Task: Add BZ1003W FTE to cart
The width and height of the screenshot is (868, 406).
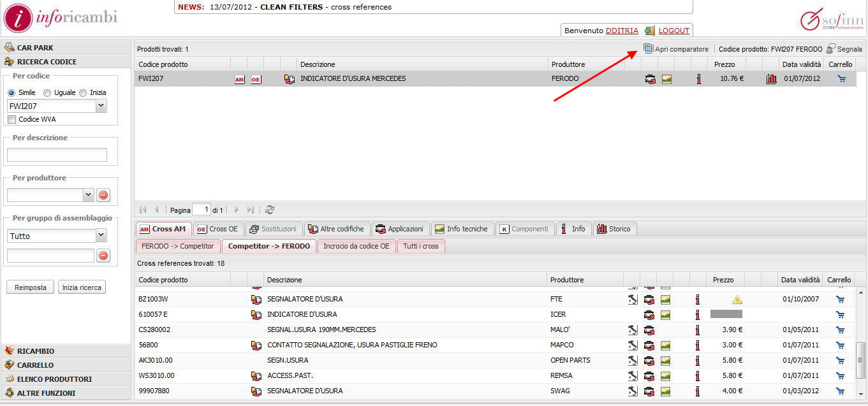Action: tap(840, 300)
